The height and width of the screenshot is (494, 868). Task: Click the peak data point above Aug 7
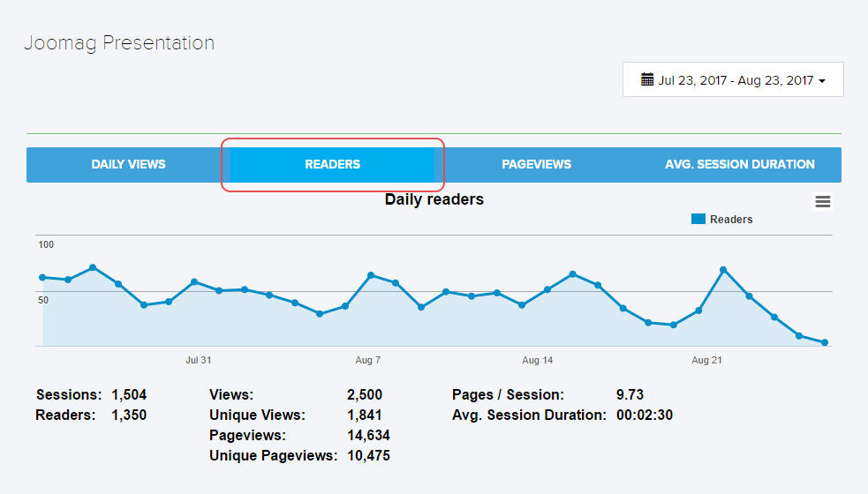[371, 275]
